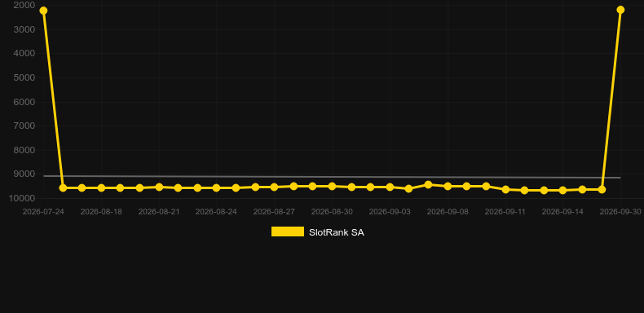The height and width of the screenshot is (313, 644).
Task: Click the x-axis label 2026-08-30
Action: [x=332, y=212]
